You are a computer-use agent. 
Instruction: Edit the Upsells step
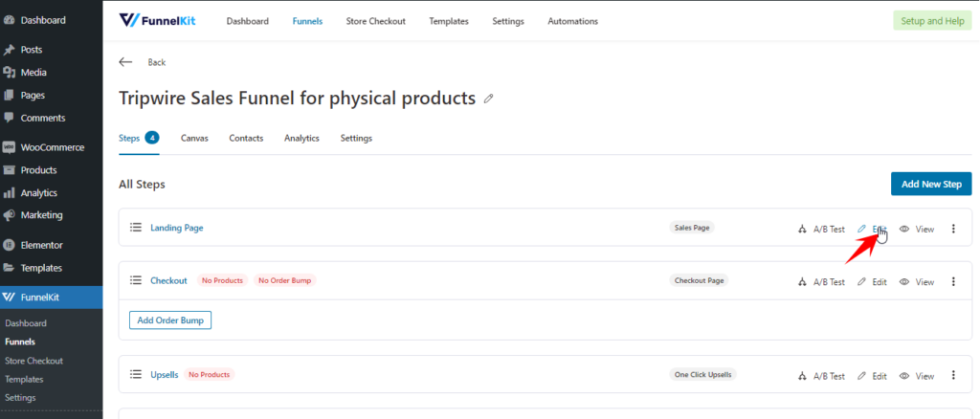point(873,376)
